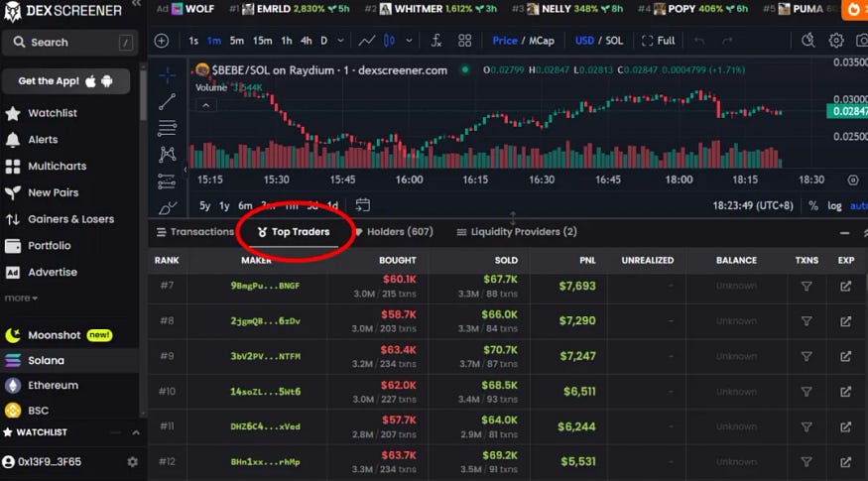
Task: Enter Full screen chart mode
Action: pos(658,41)
